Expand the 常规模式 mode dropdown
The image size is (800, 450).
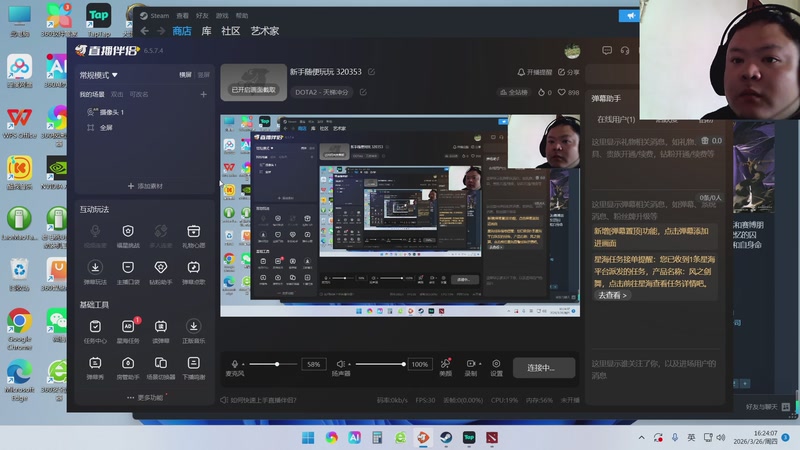pos(98,75)
